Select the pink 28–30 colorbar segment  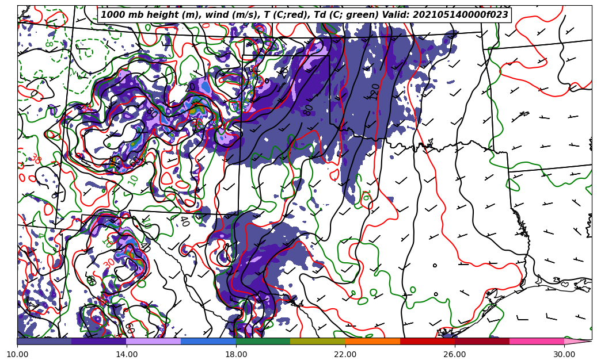[x=537, y=341]
